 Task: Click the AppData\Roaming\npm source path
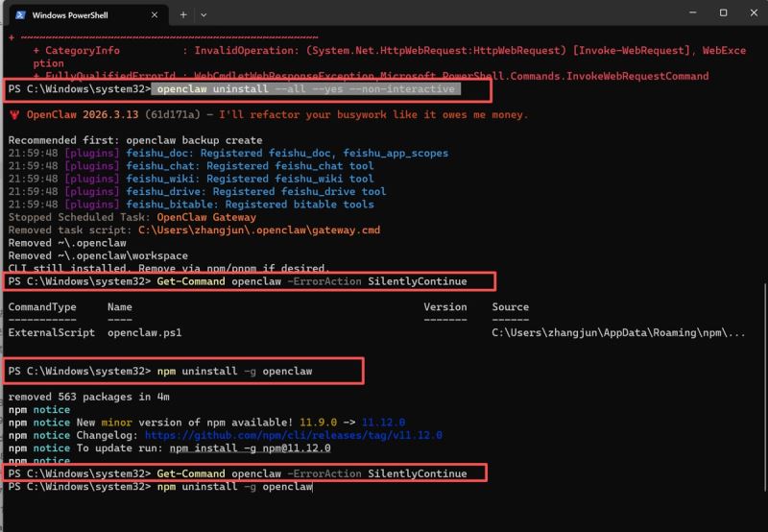tap(618, 332)
